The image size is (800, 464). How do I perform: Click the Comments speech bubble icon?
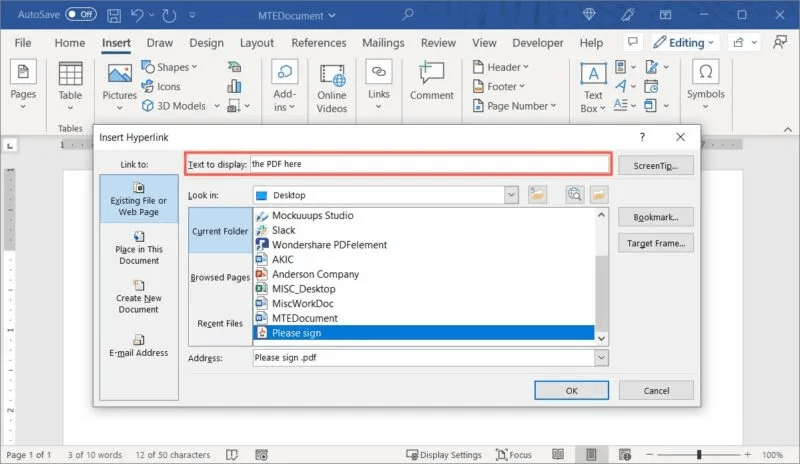[x=633, y=42]
